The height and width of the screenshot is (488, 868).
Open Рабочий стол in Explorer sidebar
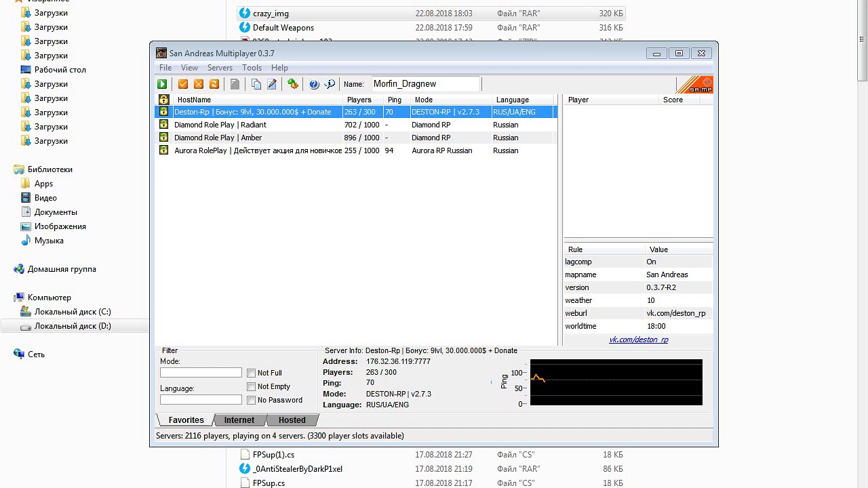point(60,70)
